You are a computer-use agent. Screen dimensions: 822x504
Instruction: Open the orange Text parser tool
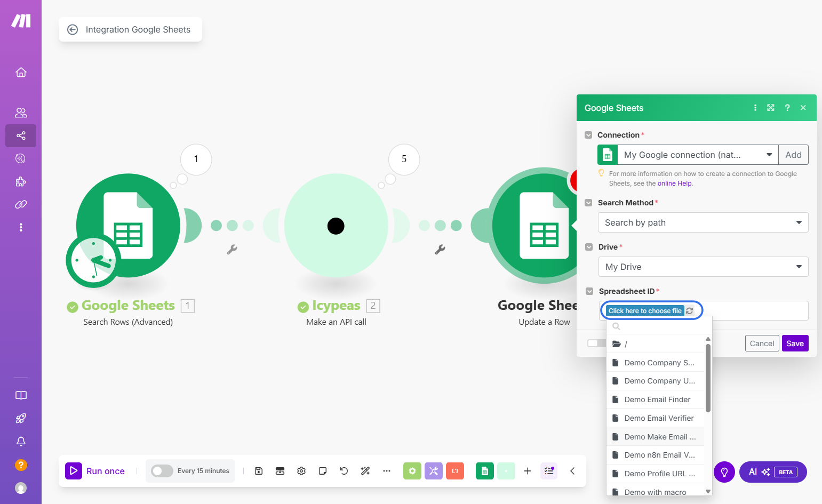point(455,471)
